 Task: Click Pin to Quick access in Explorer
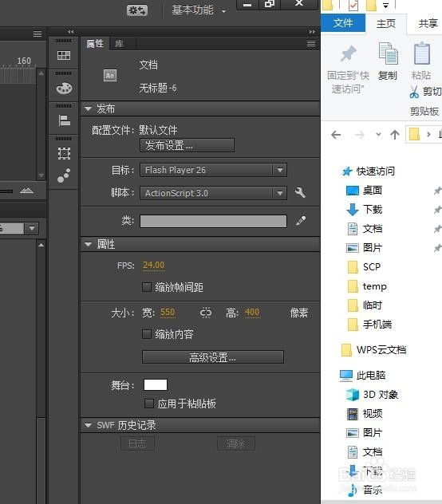(348, 69)
